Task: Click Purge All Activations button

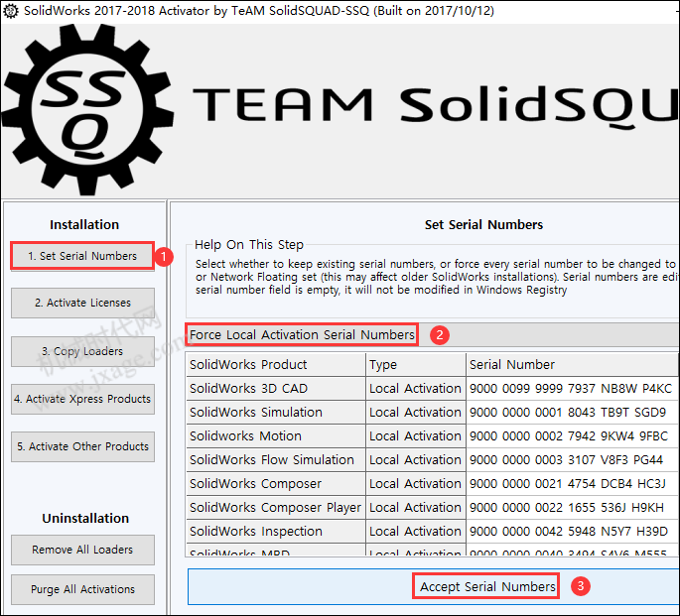Action: click(x=82, y=589)
